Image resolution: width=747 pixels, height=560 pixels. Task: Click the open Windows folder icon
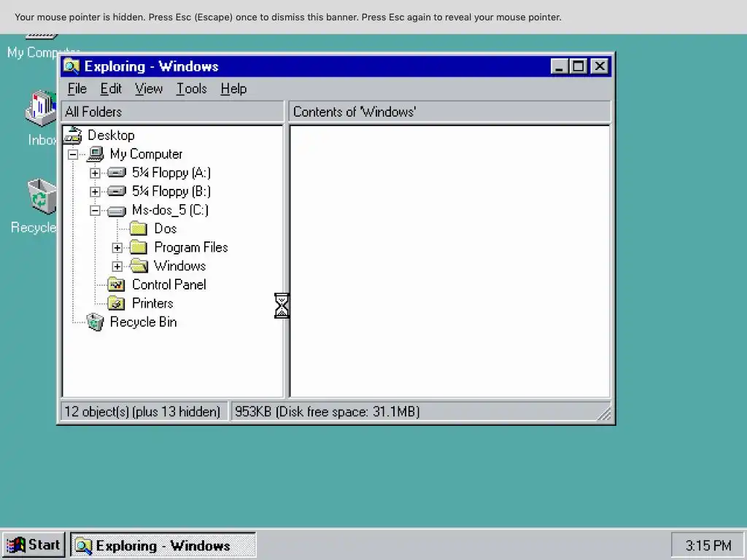[139, 265]
